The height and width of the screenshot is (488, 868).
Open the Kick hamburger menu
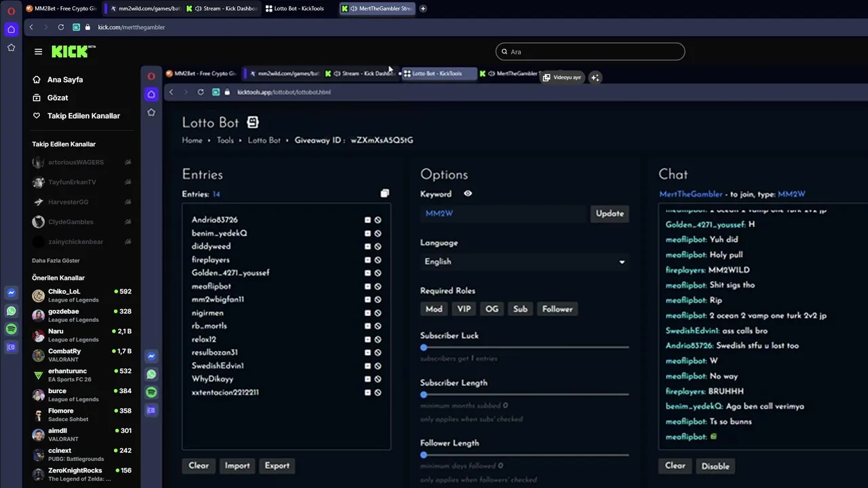coord(38,52)
